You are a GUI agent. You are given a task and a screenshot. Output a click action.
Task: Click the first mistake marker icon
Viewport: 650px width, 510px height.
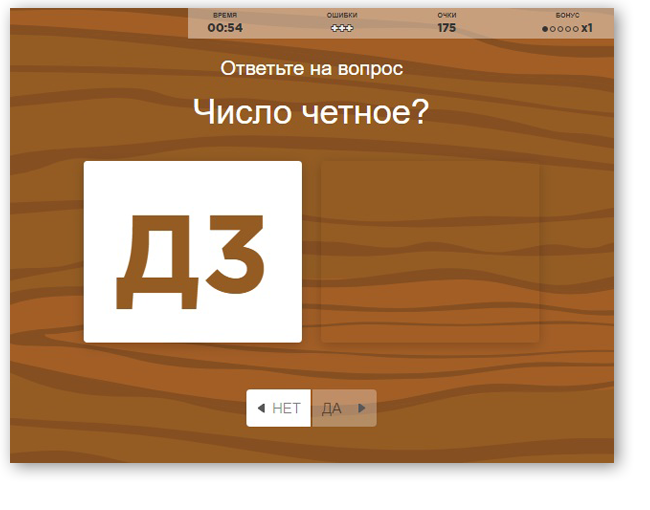(335, 28)
